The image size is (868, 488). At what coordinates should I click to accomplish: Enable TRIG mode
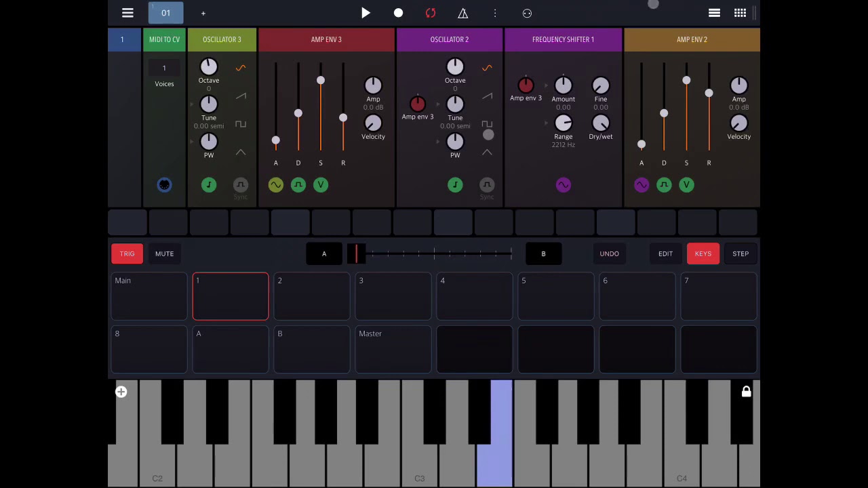(x=127, y=253)
